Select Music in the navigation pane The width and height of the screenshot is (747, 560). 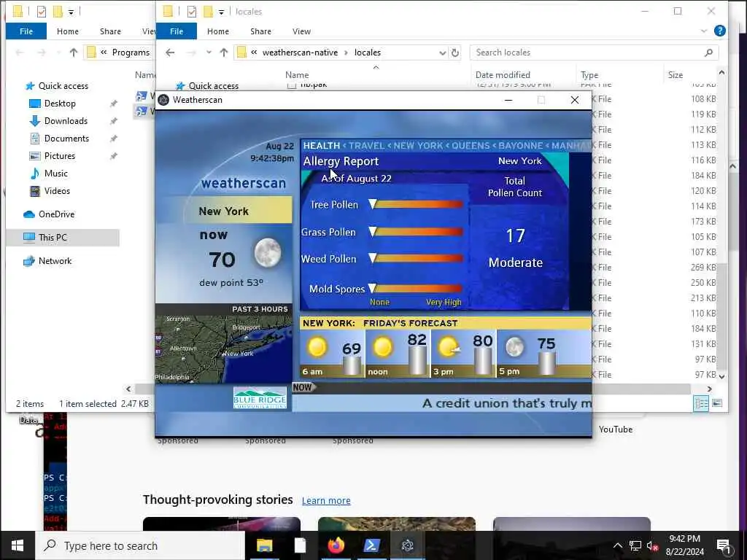coord(55,174)
